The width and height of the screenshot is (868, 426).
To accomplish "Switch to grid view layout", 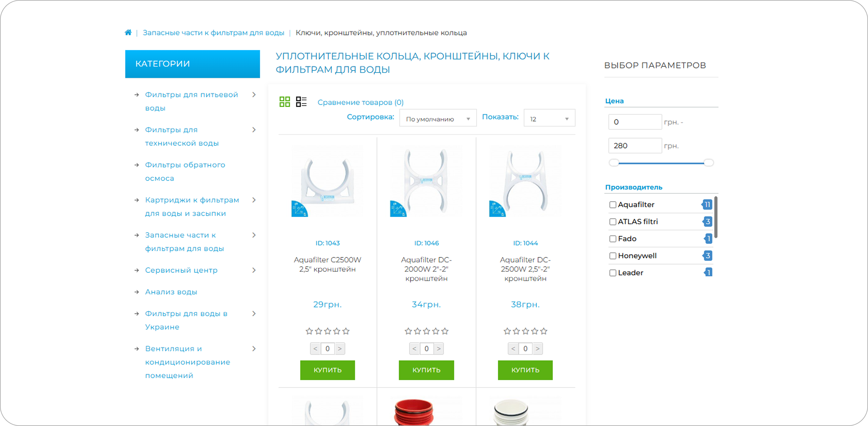I will [285, 101].
